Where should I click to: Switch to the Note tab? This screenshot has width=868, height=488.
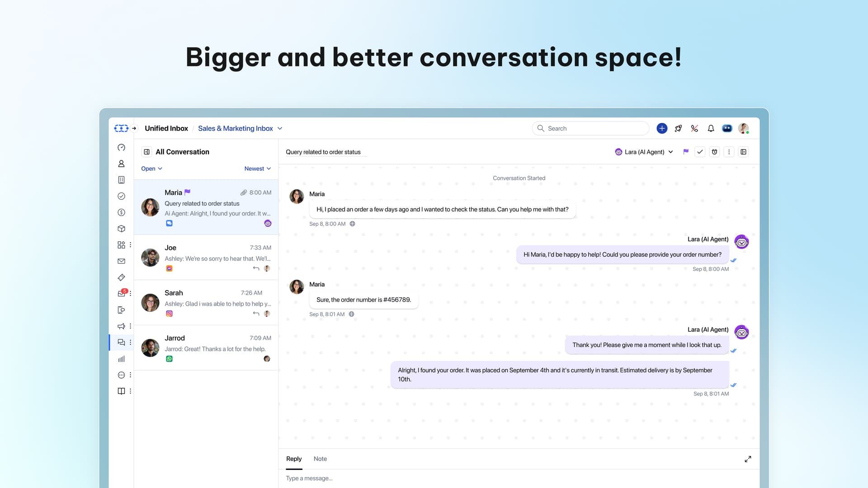click(320, 459)
